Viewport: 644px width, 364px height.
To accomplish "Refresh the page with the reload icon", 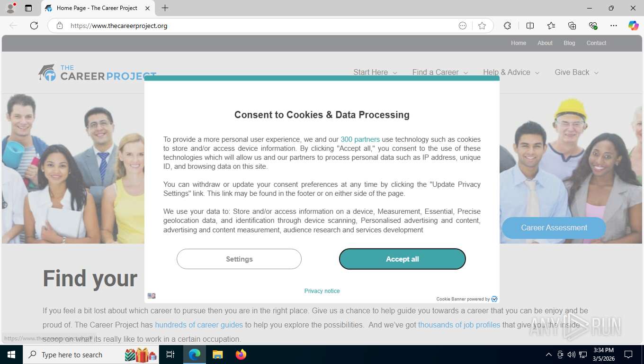I will pos(34,26).
